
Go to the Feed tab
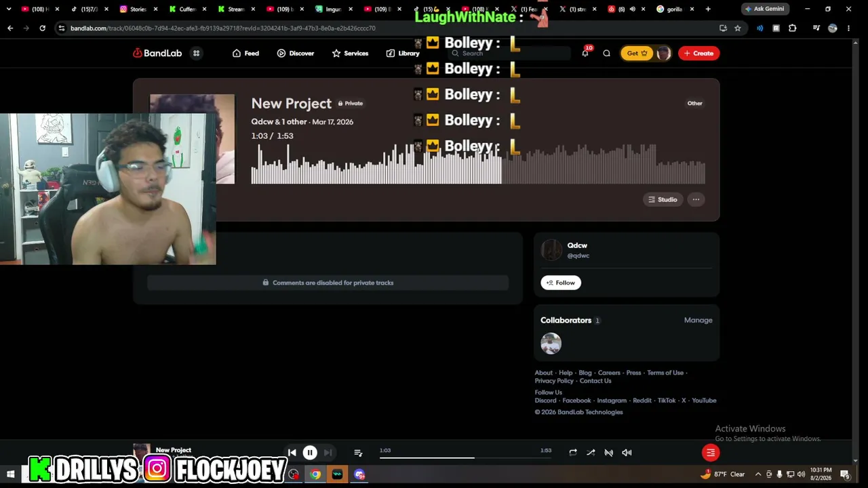pyautogui.click(x=245, y=53)
